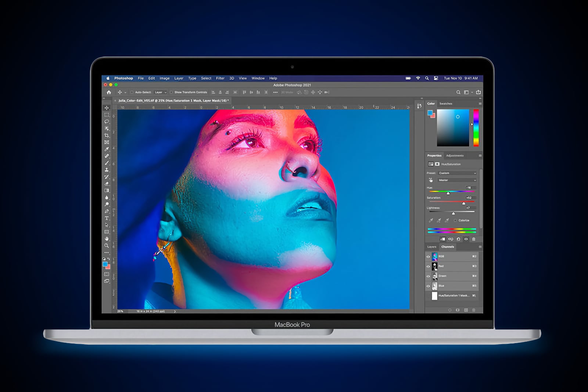Switch to the Layers tab
Image resolution: width=588 pixels, height=392 pixels.
432,247
